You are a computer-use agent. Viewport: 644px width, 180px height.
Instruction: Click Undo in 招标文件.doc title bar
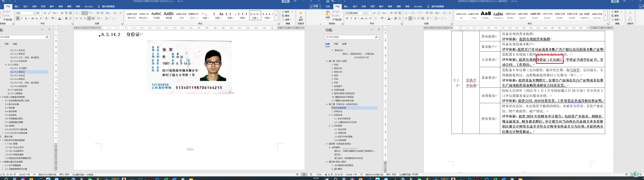[333, 1]
